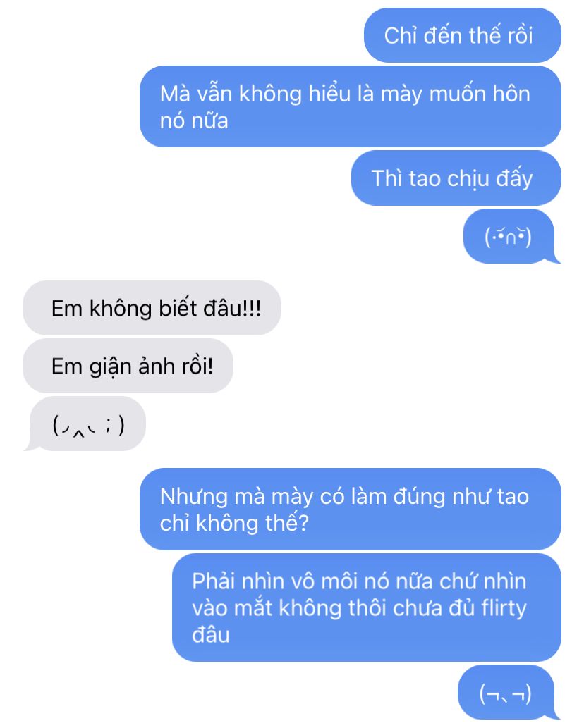Image resolution: width=584 pixels, height=728 pixels.
Task: Tap the (¬、¬) side-eye kaomoji bubble
Action: [509, 693]
